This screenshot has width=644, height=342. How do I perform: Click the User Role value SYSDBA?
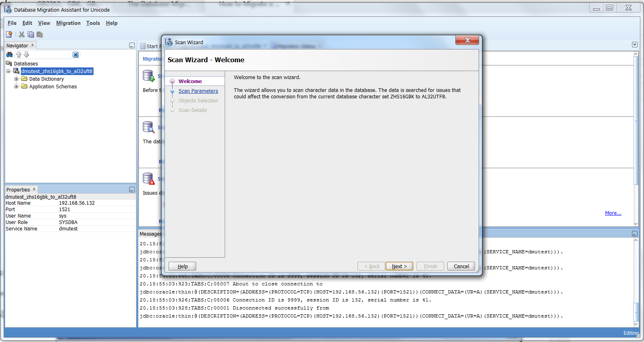[68, 222]
